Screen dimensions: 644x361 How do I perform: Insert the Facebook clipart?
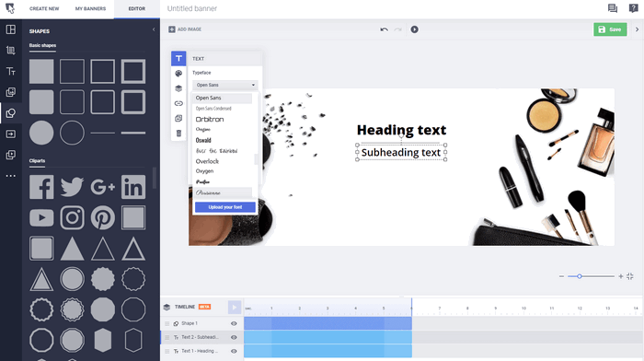[41, 187]
